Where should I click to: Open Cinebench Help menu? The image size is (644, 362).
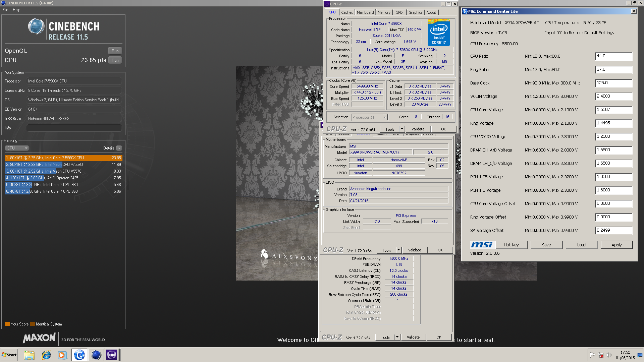point(16,10)
